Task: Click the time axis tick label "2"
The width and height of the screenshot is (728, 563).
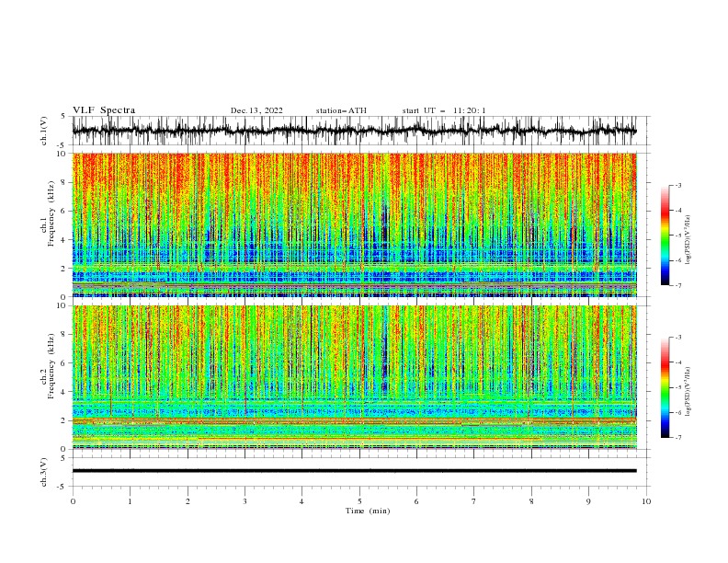Action: (x=188, y=501)
